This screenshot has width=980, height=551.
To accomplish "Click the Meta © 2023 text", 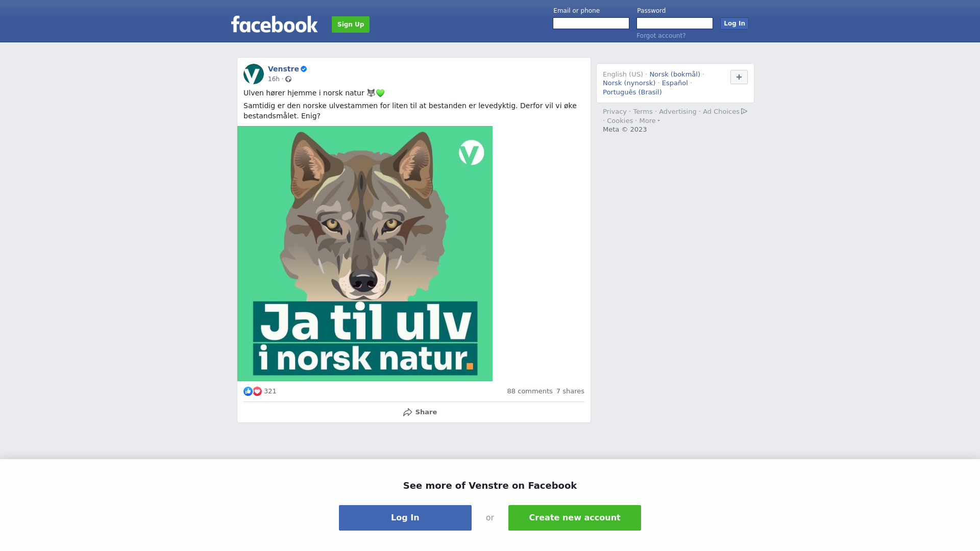I will [625, 130].
